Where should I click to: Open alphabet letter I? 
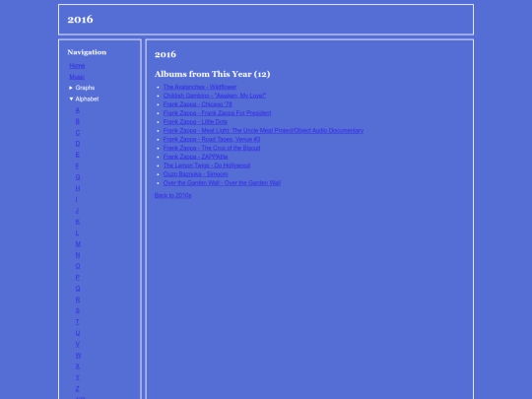(76, 199)
